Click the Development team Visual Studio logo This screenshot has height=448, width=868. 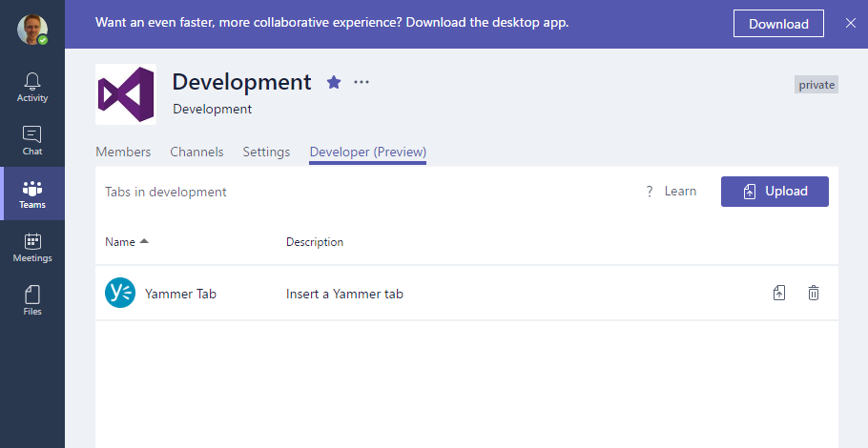pyautogui.click(x=126, y=94)
